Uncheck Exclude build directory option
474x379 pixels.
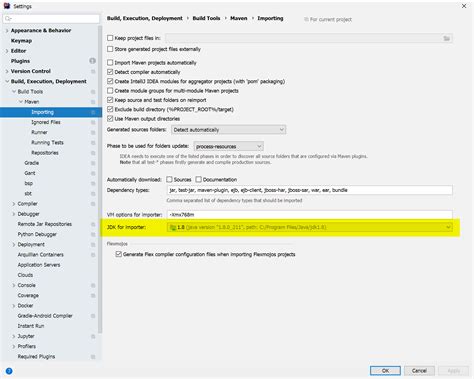click(110, 109)
